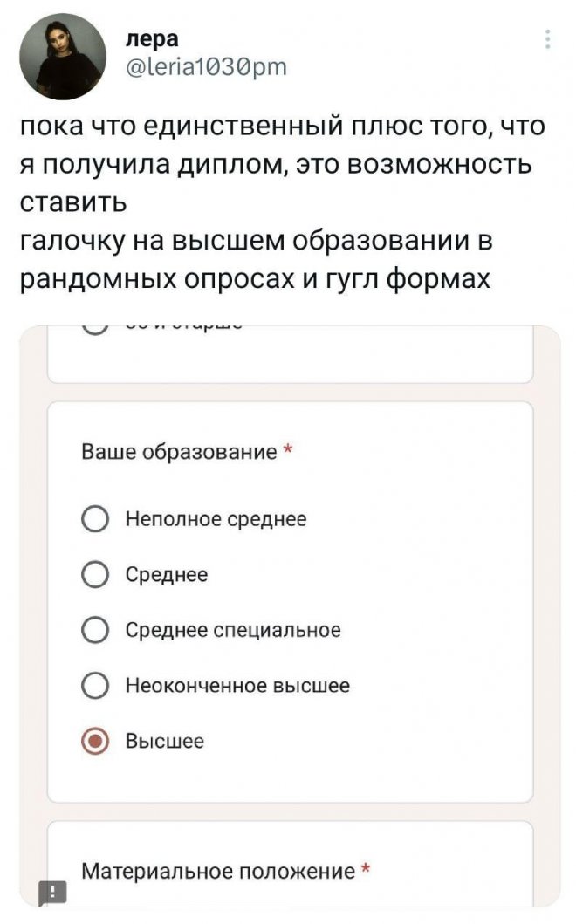This screenshot has height=924, width=576.
Task: Click the red asterisk beside Ваше образование
Action: (287, 451)
